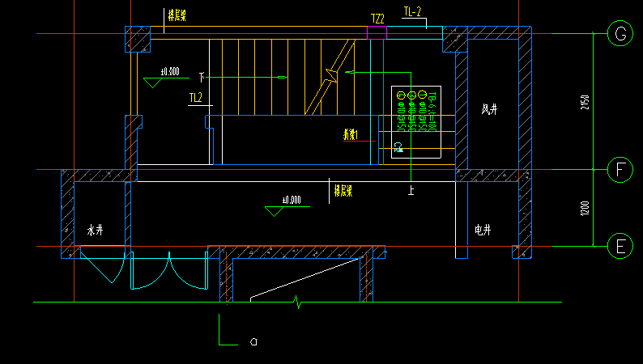Image resolution: width=643 pixels, height=364 pixels.
Task: Select the green TB-6 t=100 annotation text
Action: coord(432,112)
